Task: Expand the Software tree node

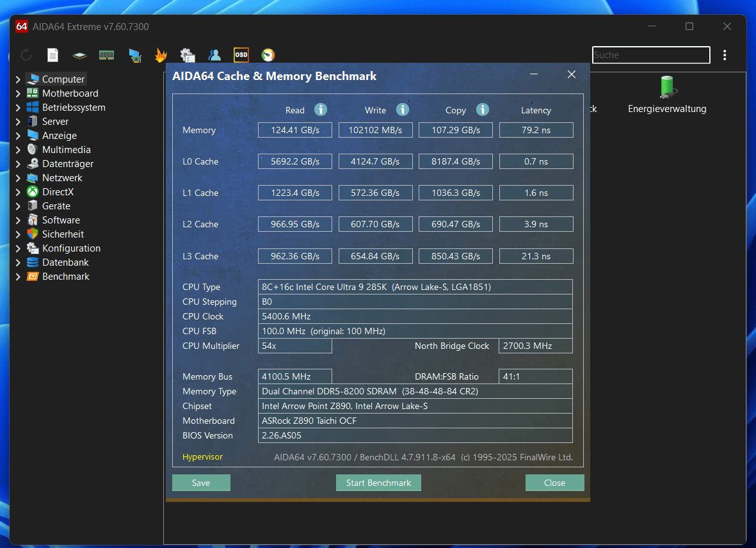Action: pyautogui.click(x=18, y=220)
